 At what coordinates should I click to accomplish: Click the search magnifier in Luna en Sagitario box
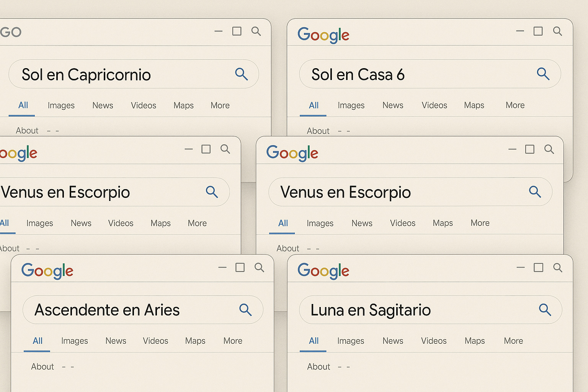(545, 309)
